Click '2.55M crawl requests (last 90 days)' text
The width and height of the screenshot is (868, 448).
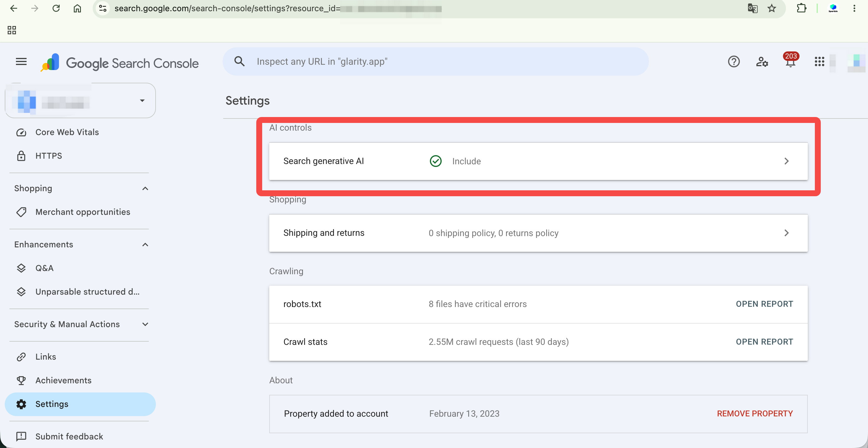coord(498,342)
